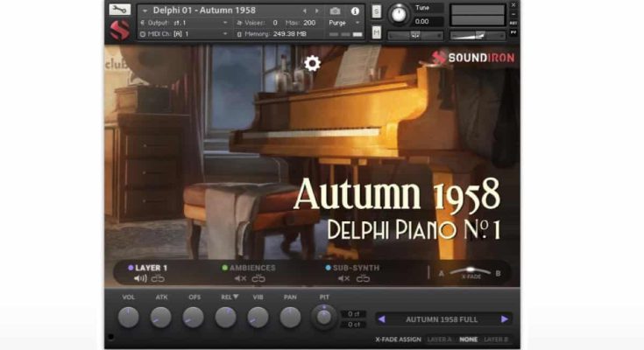This screenshot has width=644, height=350.
Task: Mute the Layer 1 speaker
Action: [139, 278]
